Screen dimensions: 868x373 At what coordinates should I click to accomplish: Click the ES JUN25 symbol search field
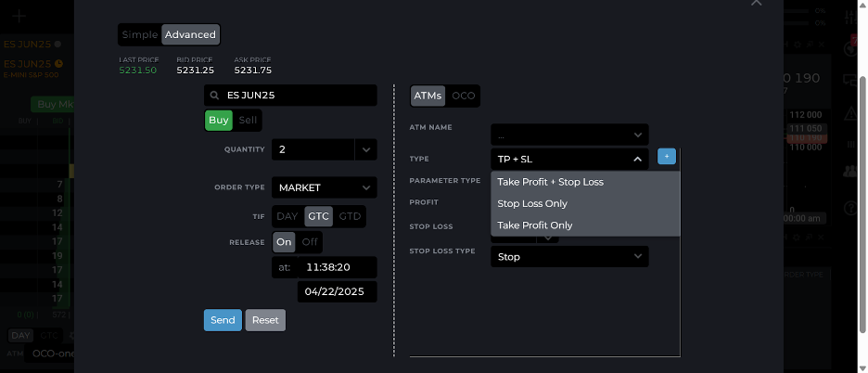290,96
